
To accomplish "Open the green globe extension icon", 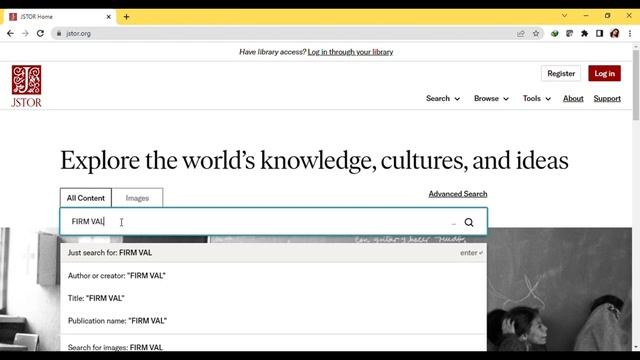I will click(554, 33).
